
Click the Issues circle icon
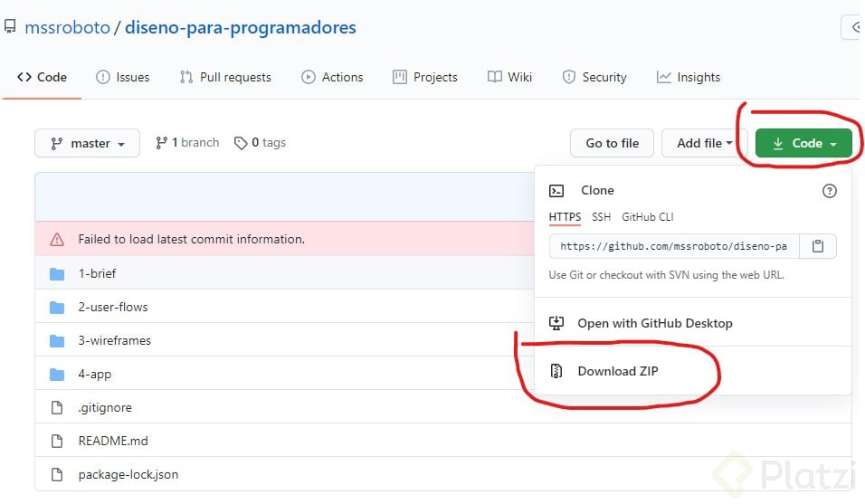[102, 77]
